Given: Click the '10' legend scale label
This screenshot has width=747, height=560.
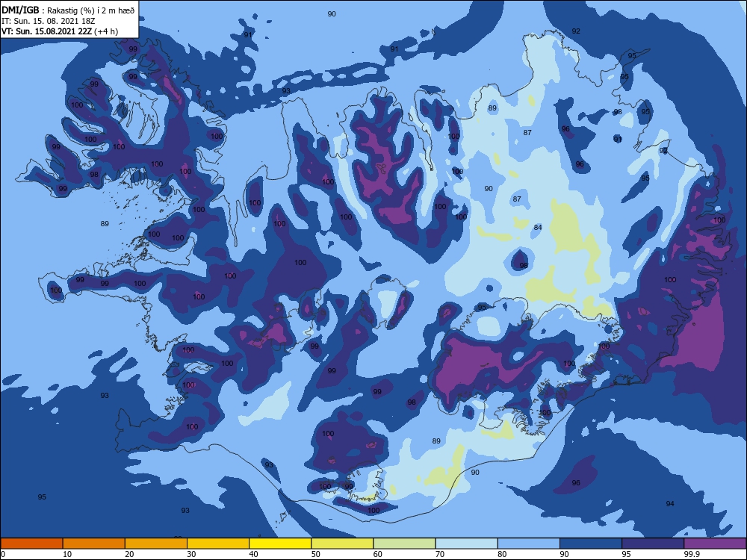Looking at the screenshot, I should [67, 554].
